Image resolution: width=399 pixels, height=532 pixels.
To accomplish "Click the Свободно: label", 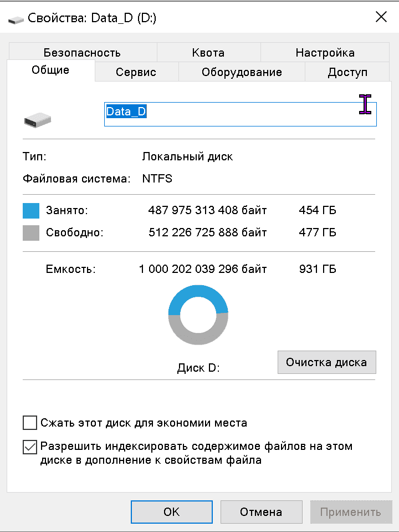I will coord(75,232).
